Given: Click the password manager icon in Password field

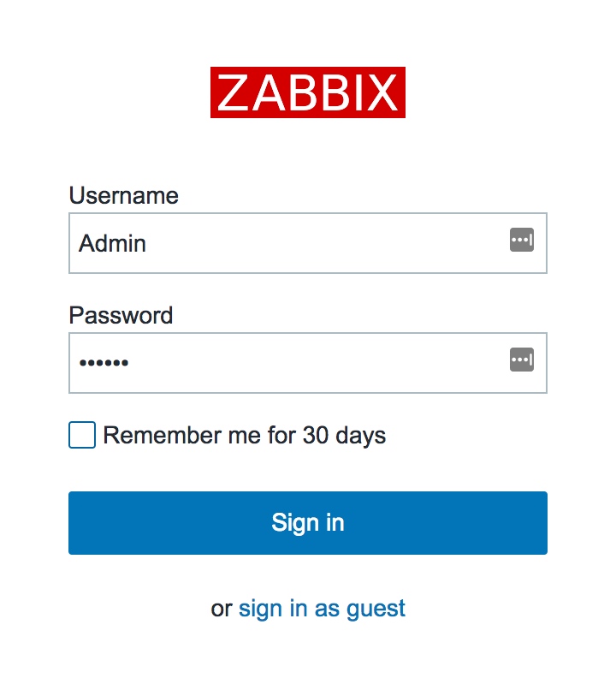Looking at the screenshot, I should [x=522, y=360].
